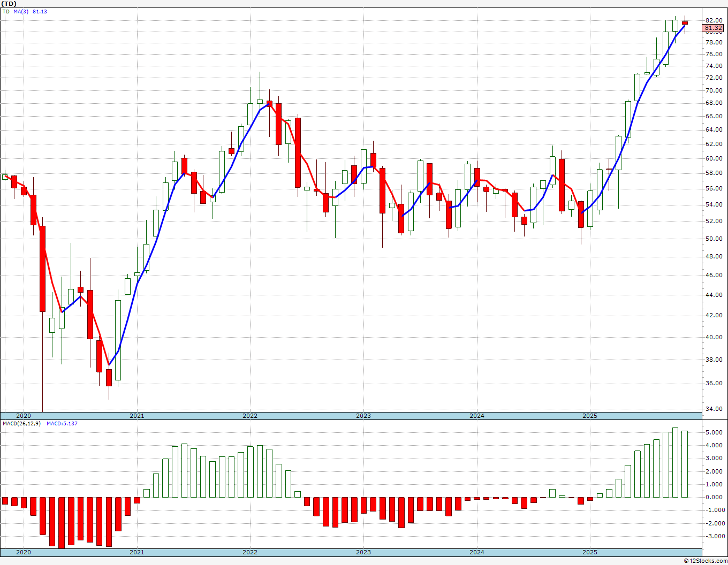
Task: Click the 76.00 price axis label
Action: coord(714,54)
